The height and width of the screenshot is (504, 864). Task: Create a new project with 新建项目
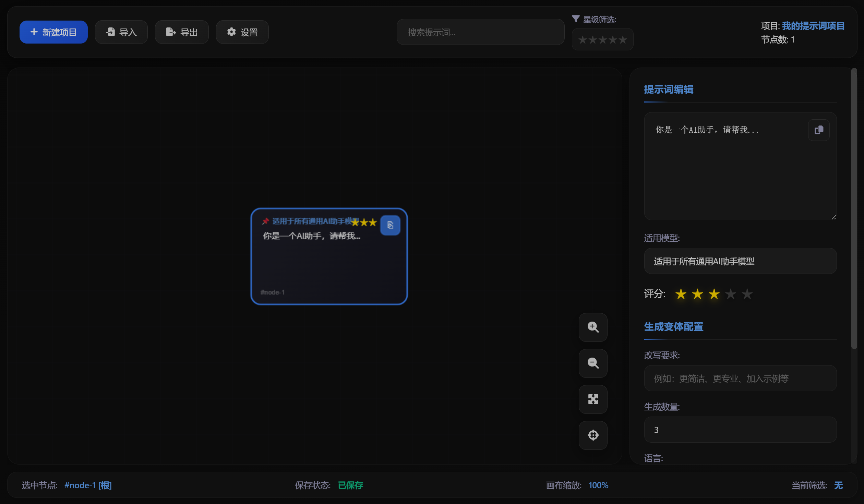pos(53,32)
